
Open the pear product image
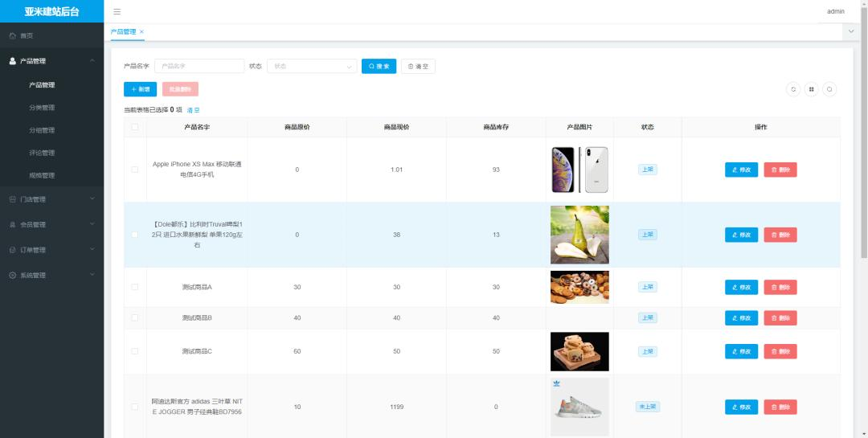[579, 235]
